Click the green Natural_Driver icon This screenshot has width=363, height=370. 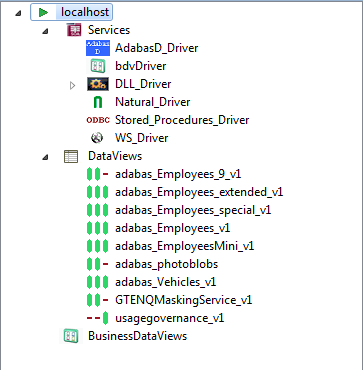[98, 102]
